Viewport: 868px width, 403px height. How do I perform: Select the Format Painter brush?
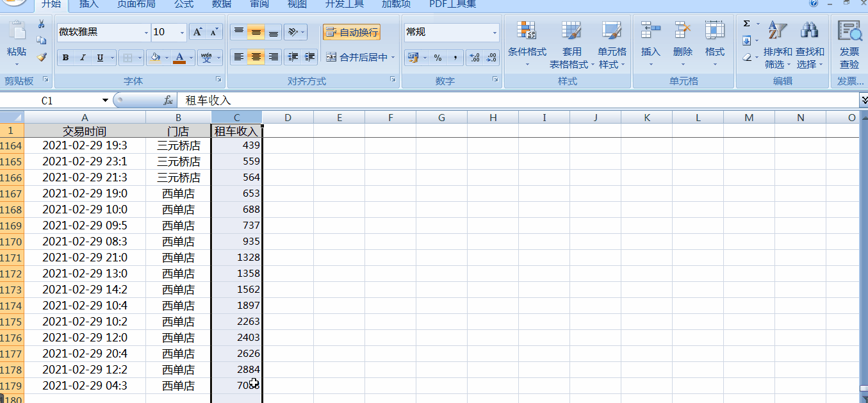tap(42, 57)
